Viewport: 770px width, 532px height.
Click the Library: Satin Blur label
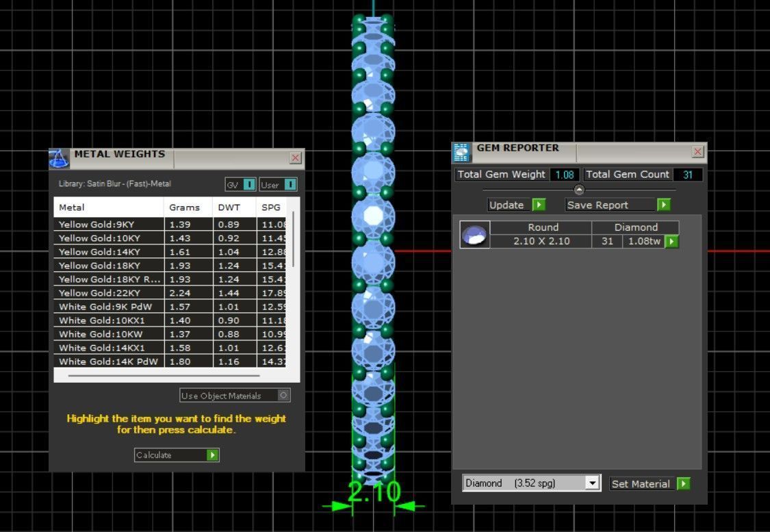pos(115,183)
